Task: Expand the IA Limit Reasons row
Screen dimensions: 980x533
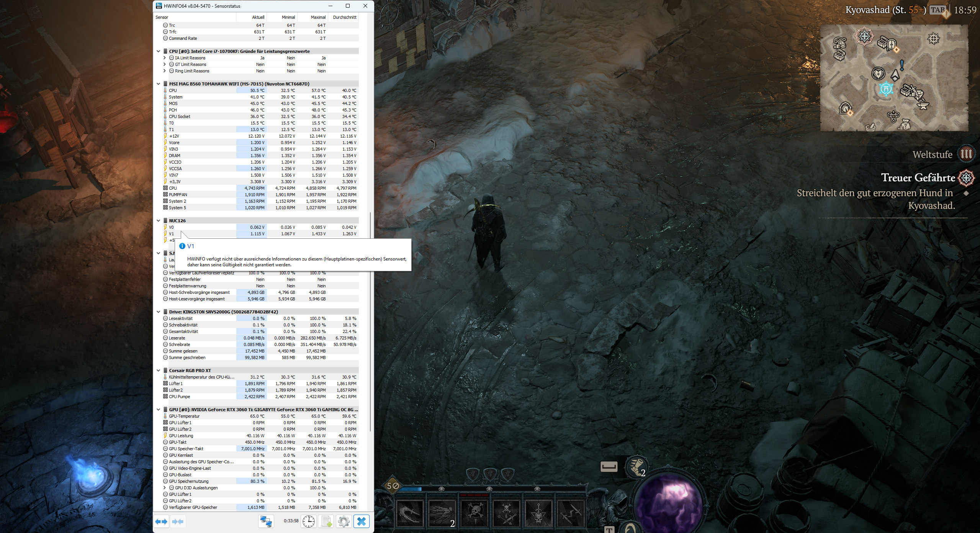Action: click(x=165, y=58)
